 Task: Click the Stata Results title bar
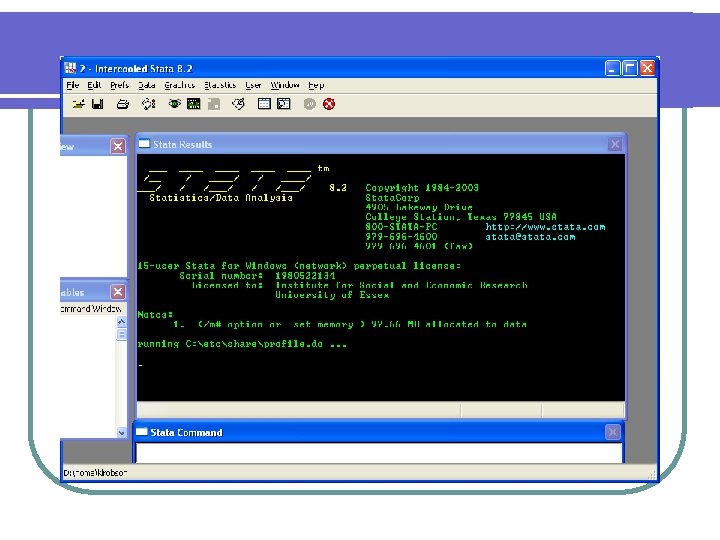click(x=381, y=144)
